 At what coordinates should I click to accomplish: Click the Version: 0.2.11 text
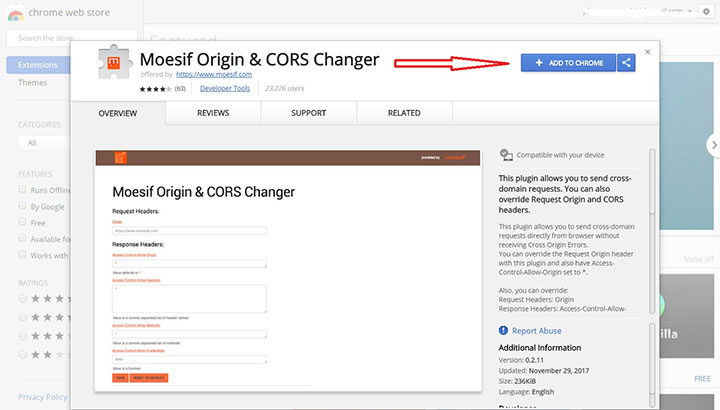pos(521,360)
